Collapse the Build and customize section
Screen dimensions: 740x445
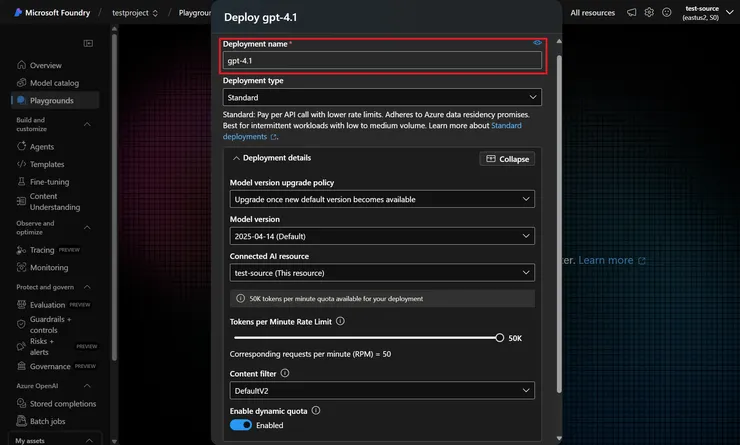point(87,124)
